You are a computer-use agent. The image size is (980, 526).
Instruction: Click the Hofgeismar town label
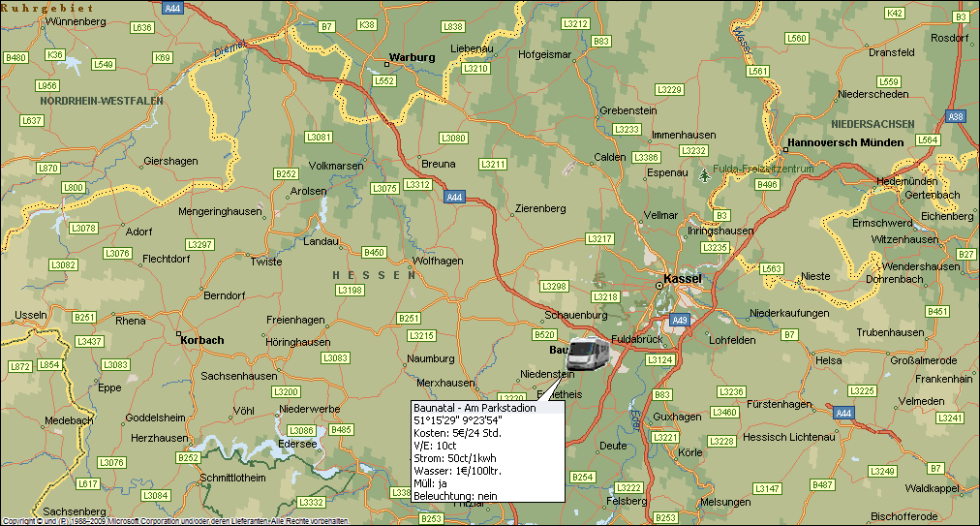544,54
